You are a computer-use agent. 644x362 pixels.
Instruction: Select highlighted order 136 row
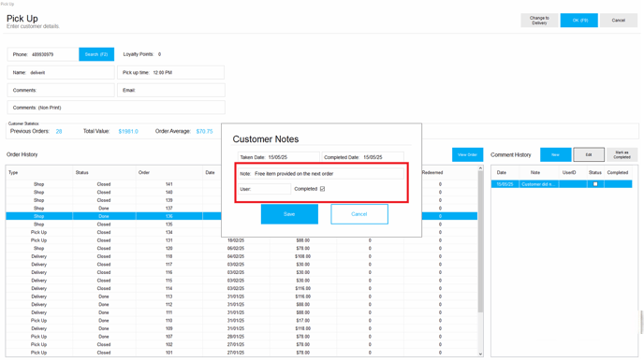[x=241, y=216]
